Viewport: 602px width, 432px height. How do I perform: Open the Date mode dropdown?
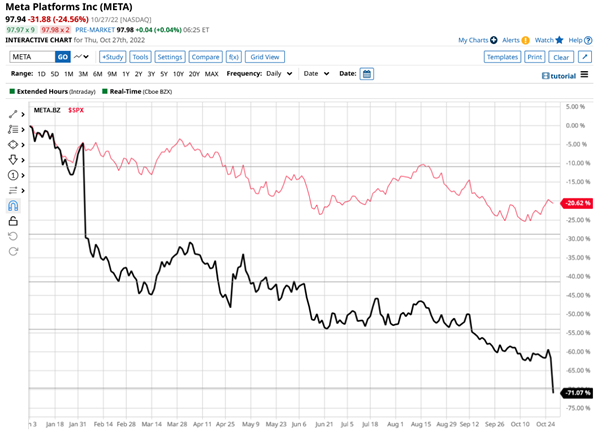(x=315, y=74)
